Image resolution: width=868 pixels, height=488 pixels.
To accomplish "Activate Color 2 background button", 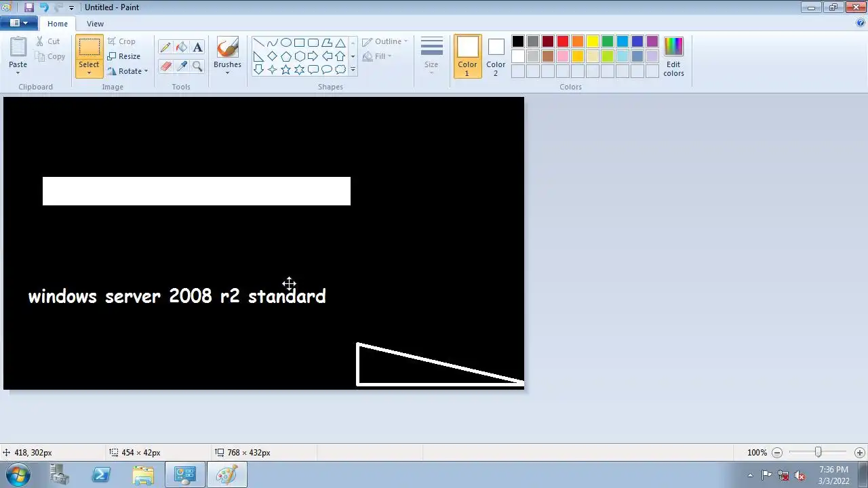I will pos(496,56).
